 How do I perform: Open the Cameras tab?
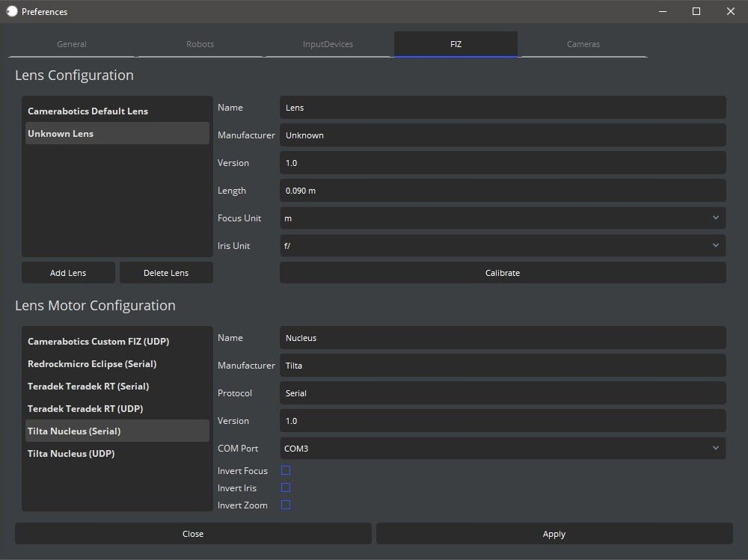pyautogui.click(x=583, y=44)
